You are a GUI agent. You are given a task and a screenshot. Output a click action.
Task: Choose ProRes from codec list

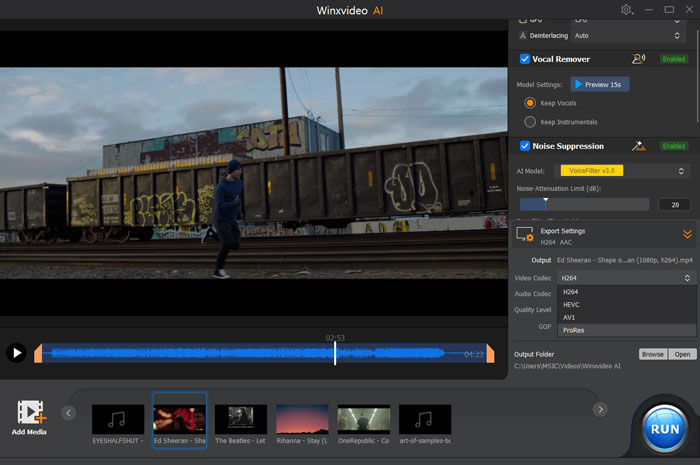(x=626, y=330)
